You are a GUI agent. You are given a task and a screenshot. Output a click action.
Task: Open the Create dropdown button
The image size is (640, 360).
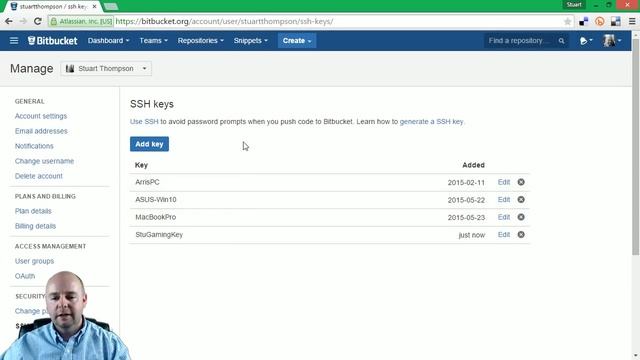(x=297, y=41)
